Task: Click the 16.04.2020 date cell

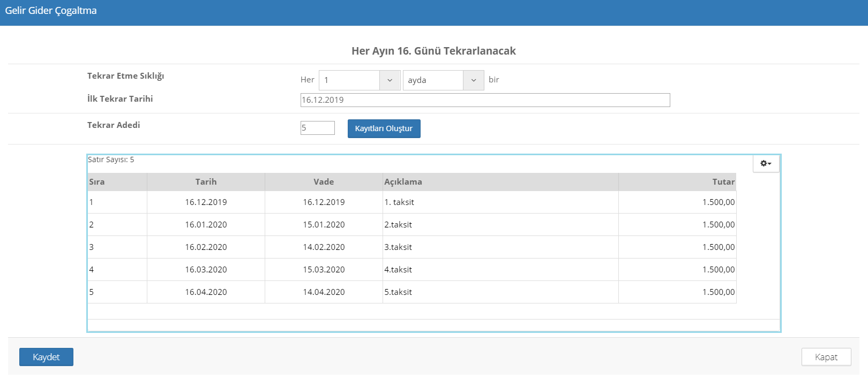Action: click(206, 292)
